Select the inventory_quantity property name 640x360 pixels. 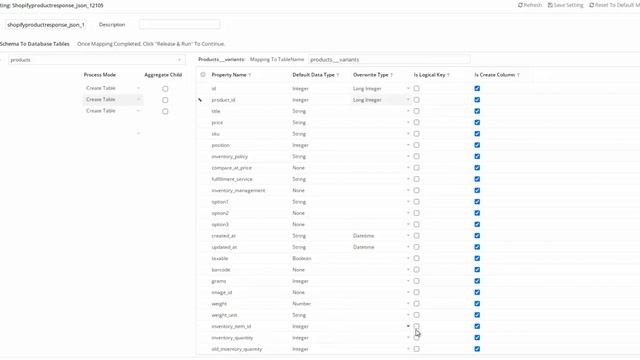[232, 338]
